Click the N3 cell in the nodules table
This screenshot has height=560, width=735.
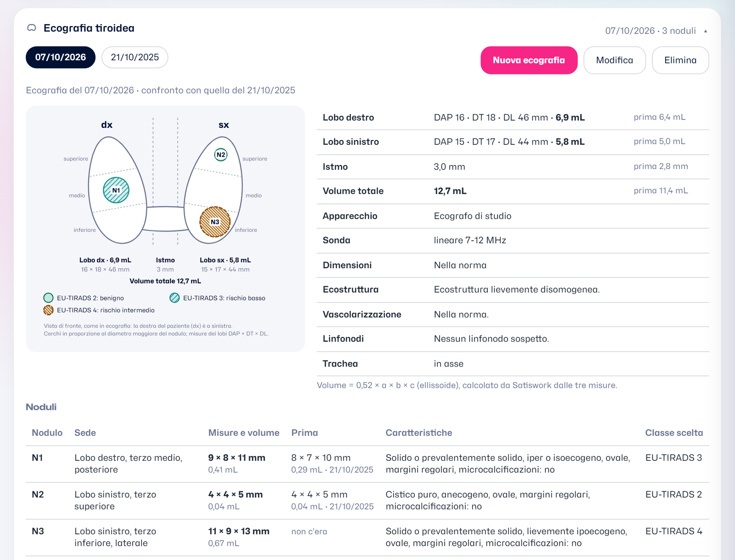click(x=38, y=531)
